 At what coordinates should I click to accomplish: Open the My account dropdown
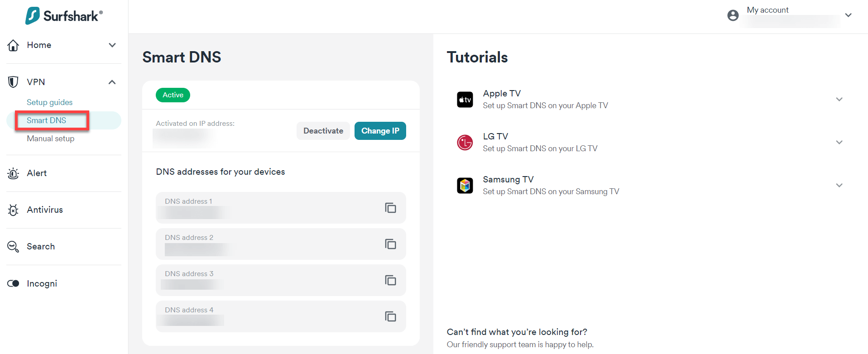(x=849, y=15)
